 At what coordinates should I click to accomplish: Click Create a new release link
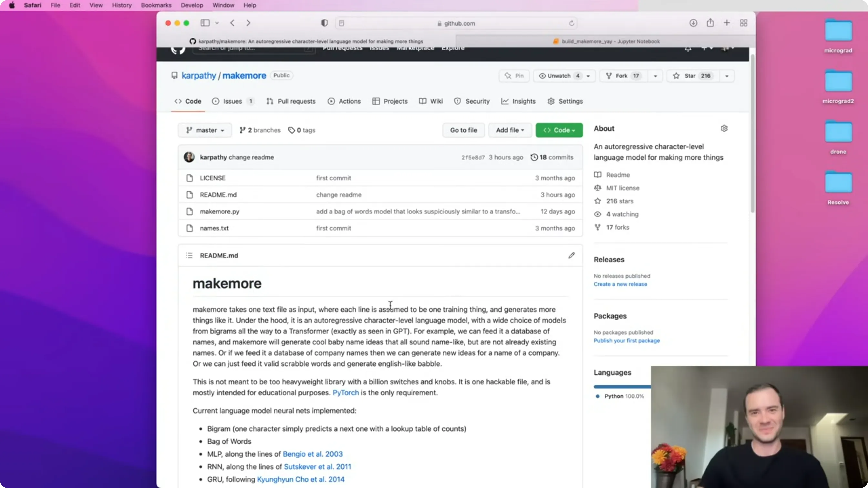click(620, 284)
